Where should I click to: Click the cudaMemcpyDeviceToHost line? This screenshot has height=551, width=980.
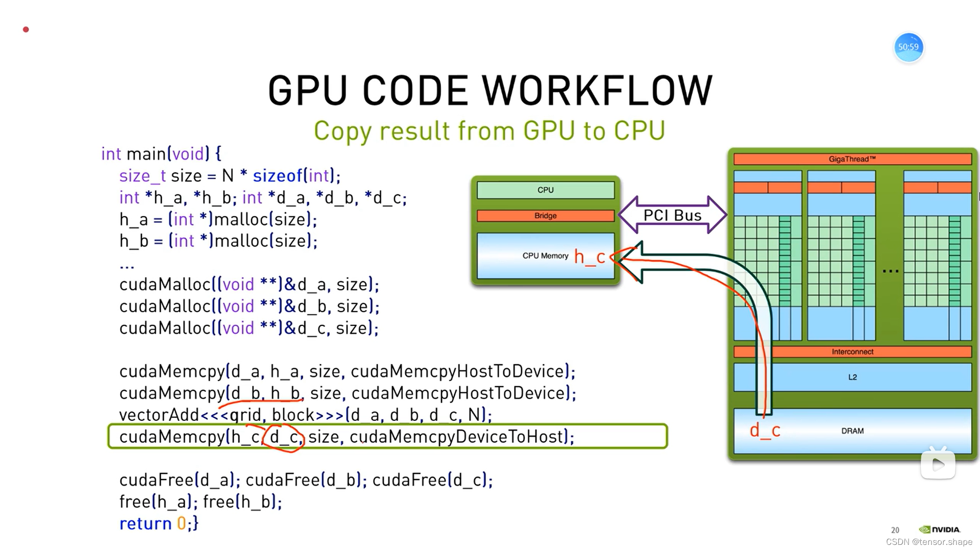pos(347,437)
